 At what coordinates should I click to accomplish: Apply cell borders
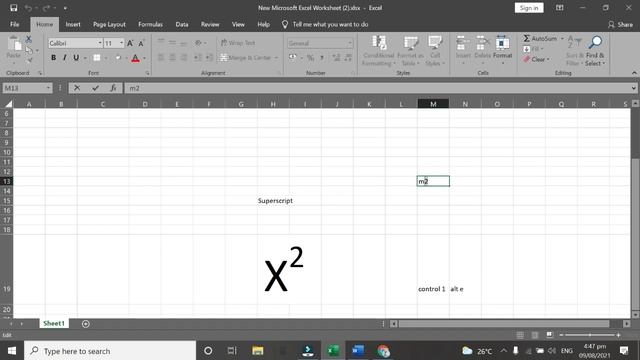[x=97, y=58]
